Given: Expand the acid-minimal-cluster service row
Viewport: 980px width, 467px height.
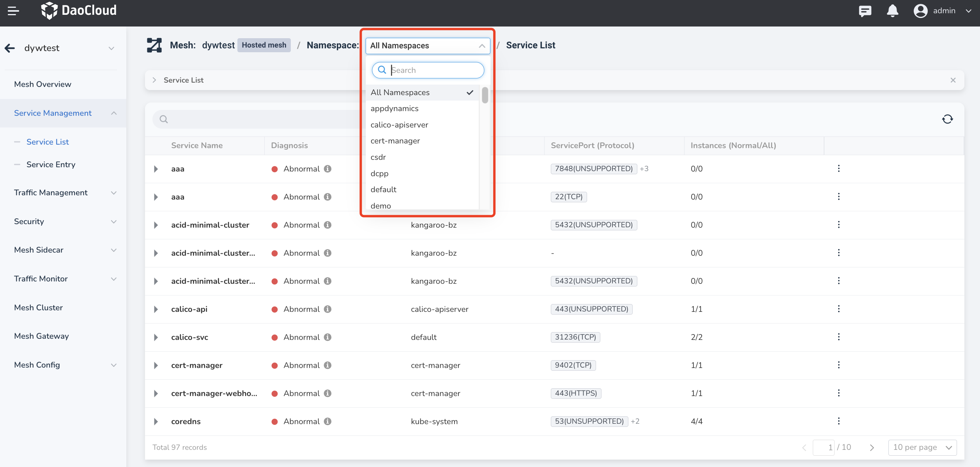Looking at the screenshot, I should tap(156, 225).
